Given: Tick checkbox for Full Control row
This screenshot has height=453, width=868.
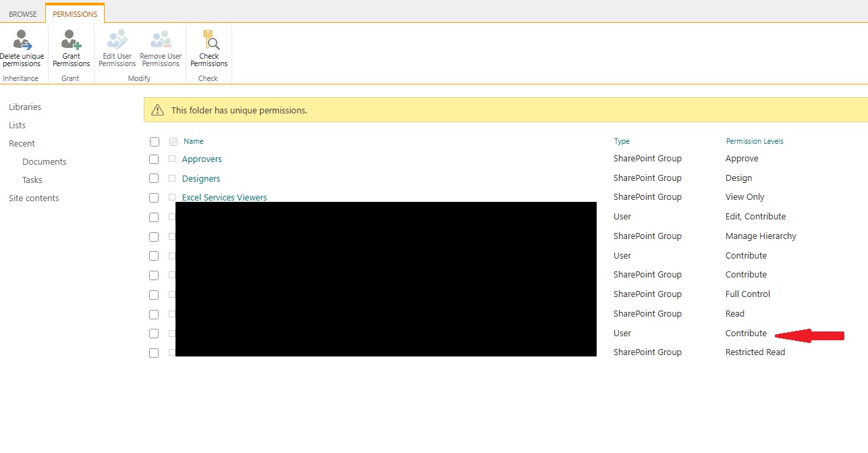Looking at the screenshot, I should pyautogui.click(x=154, y=295).
